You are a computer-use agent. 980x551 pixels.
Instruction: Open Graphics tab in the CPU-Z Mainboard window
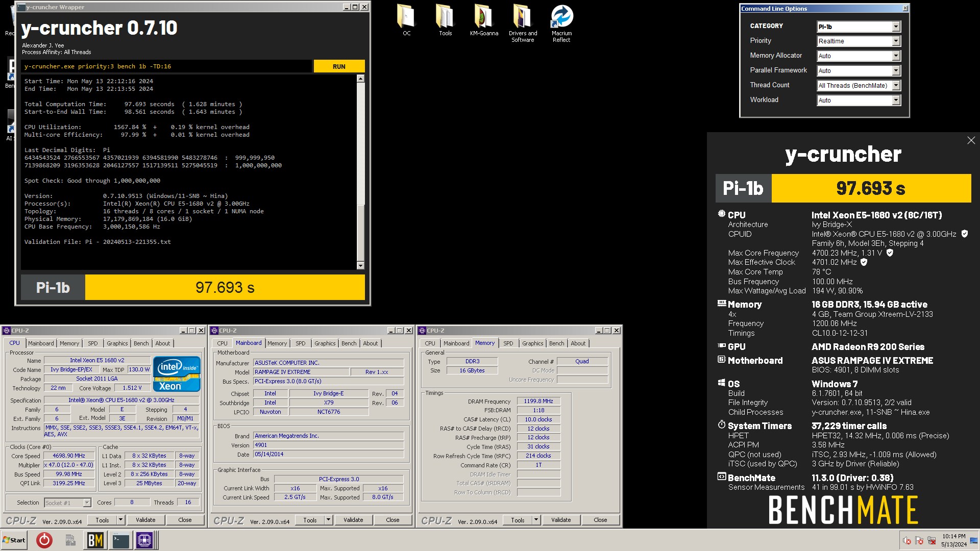click(325, 343)
